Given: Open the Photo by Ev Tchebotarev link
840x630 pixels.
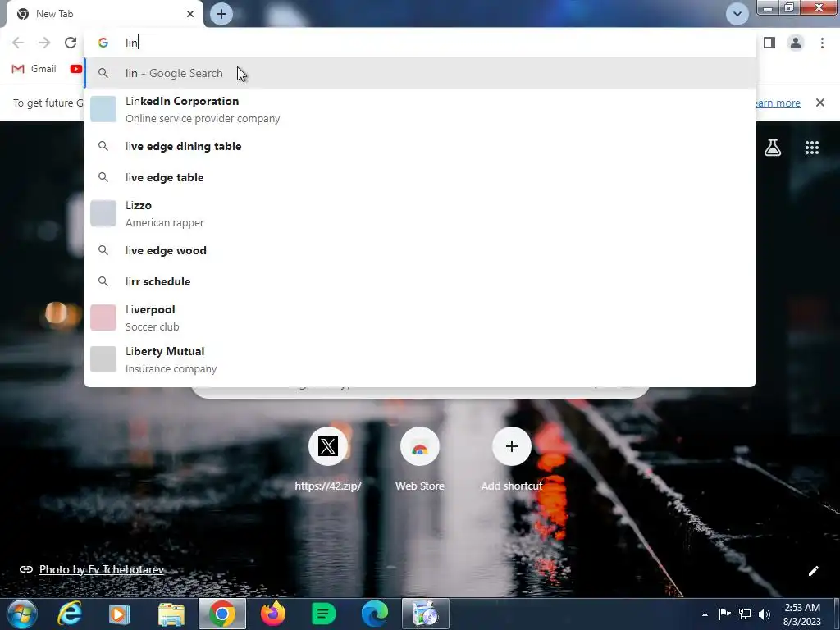Looking at the screenshot, I should [x=101, y=569].
